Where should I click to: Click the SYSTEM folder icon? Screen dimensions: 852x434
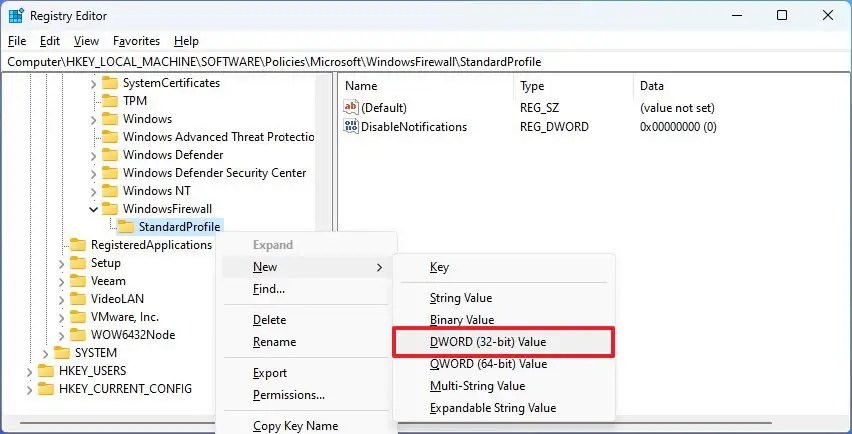(x=62, y=353)
